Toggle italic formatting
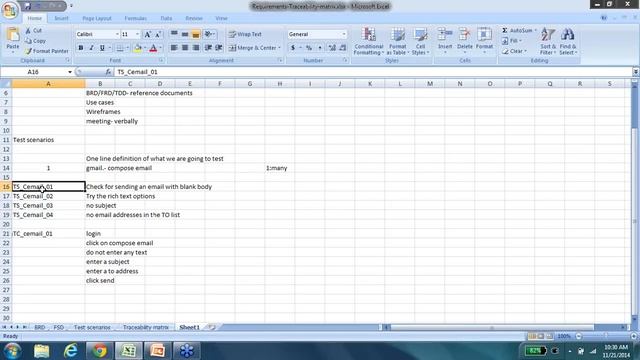The width and height of the screenshot is (640, 360). click(91, 48)
